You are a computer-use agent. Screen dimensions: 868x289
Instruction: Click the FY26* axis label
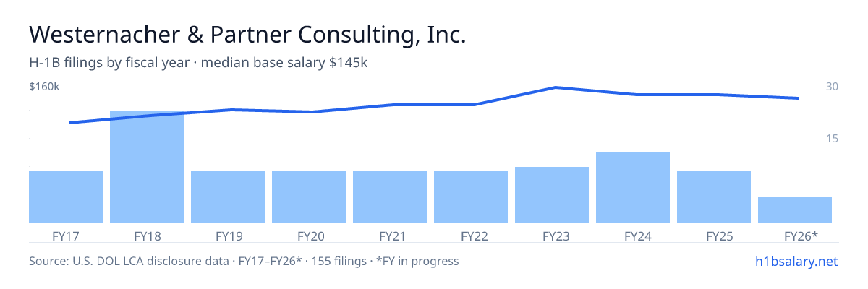pos(801,236)
